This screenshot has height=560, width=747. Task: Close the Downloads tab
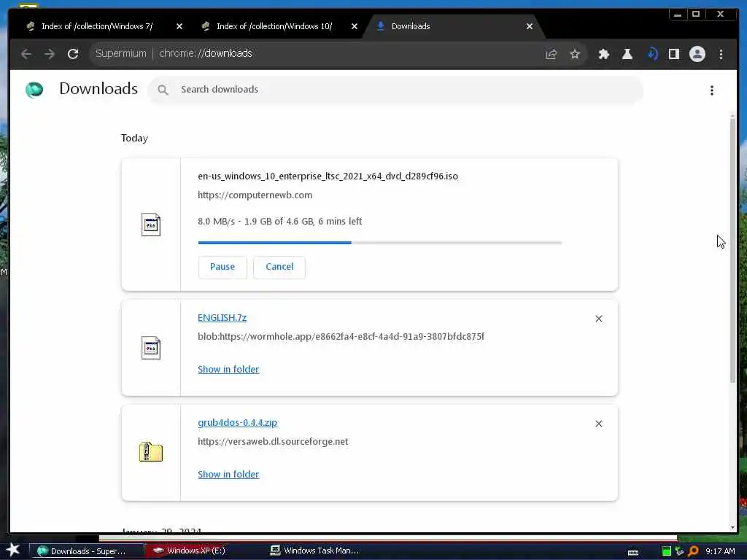[x=530, y=27]
